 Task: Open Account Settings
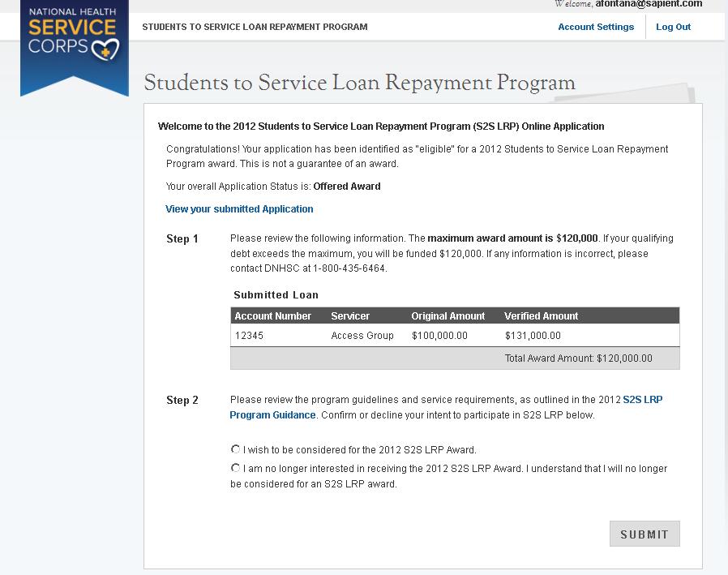point(596,27)
